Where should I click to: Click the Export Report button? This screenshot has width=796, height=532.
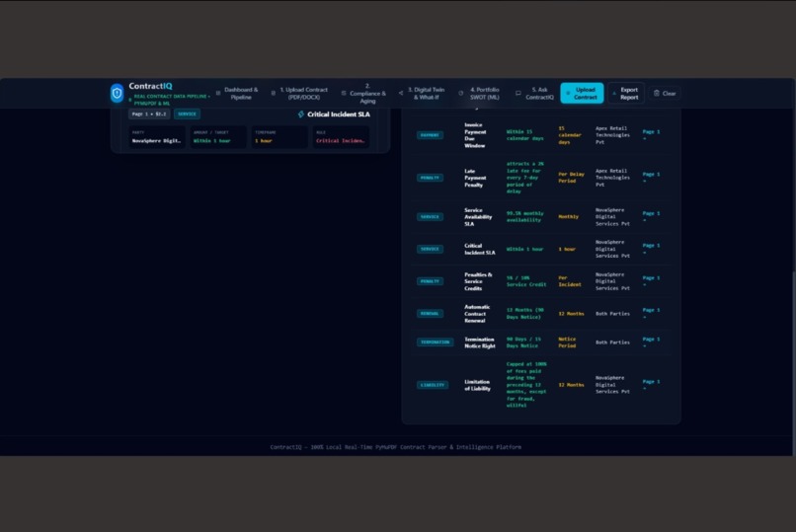click(626, 94)
